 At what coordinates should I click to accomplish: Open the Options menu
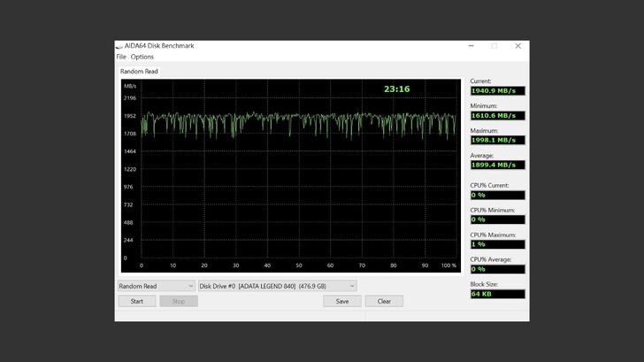142,57
